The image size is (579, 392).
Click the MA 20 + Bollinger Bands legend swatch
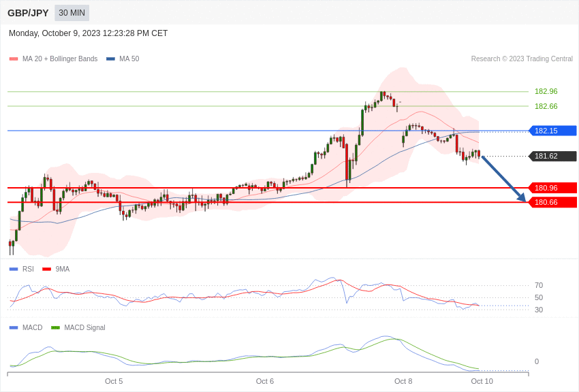pyautogui.click(x=14, y=59)
